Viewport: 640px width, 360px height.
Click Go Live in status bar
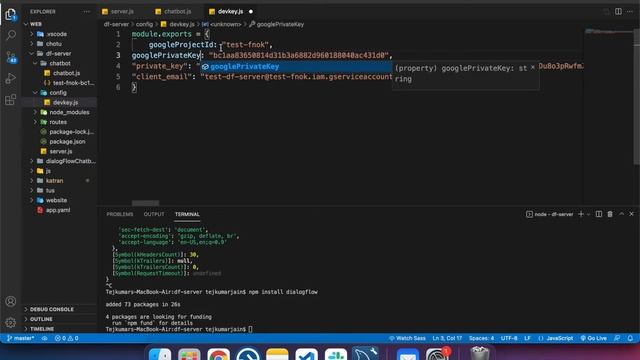coord(594,338)
